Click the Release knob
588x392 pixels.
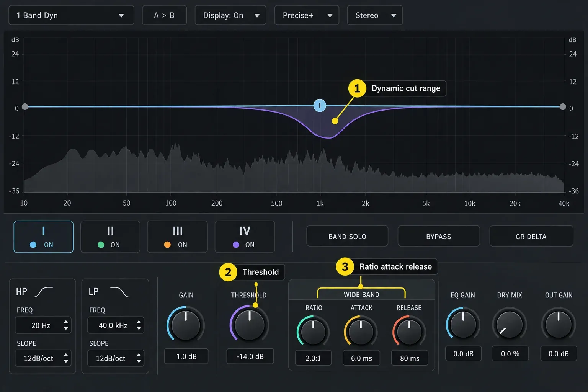tap(409, 332)
